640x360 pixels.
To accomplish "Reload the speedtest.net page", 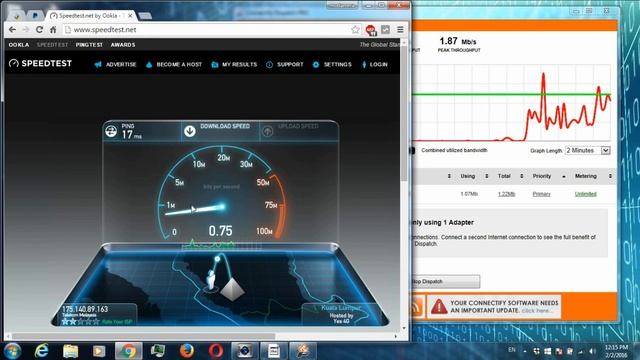I will (x=39, y=30).
